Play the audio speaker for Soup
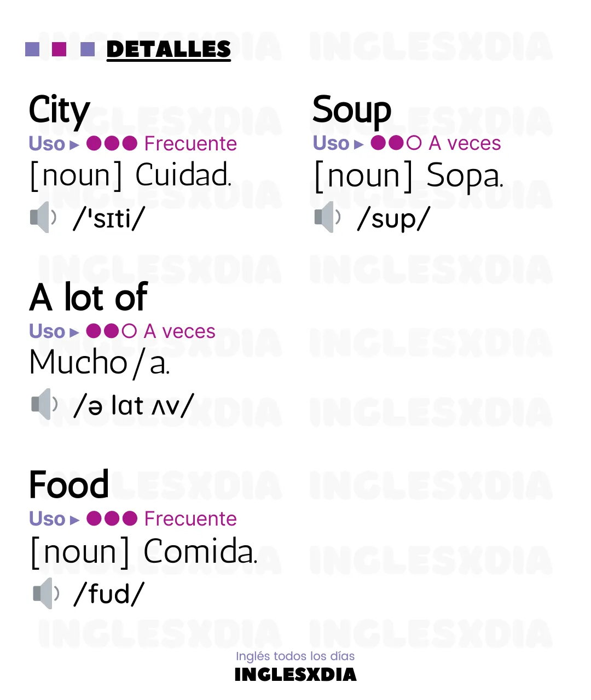 point(328,217)
